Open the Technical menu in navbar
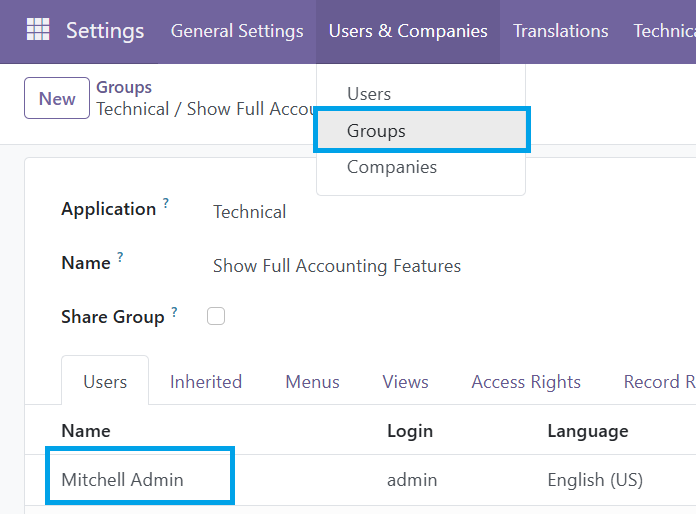 pos(664,32)
